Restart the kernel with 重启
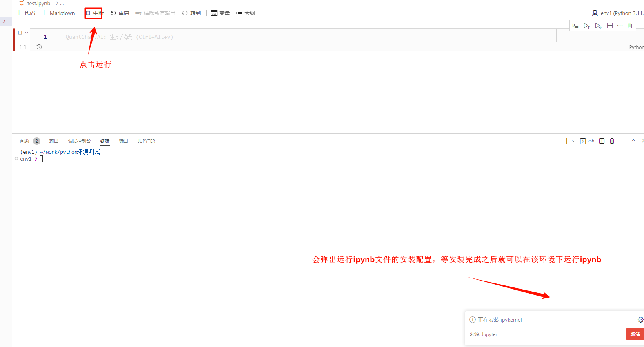Screen dimensions: 644x347 pos(120,13)
